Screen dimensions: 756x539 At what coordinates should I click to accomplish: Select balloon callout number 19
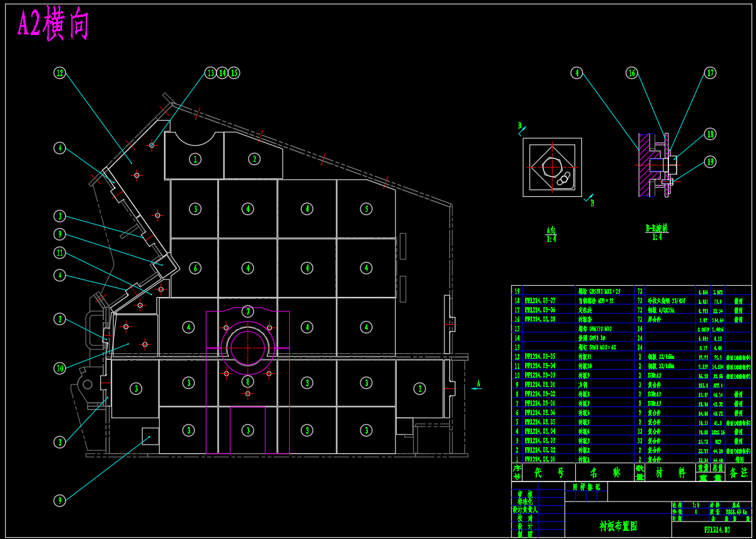point(710,162)
